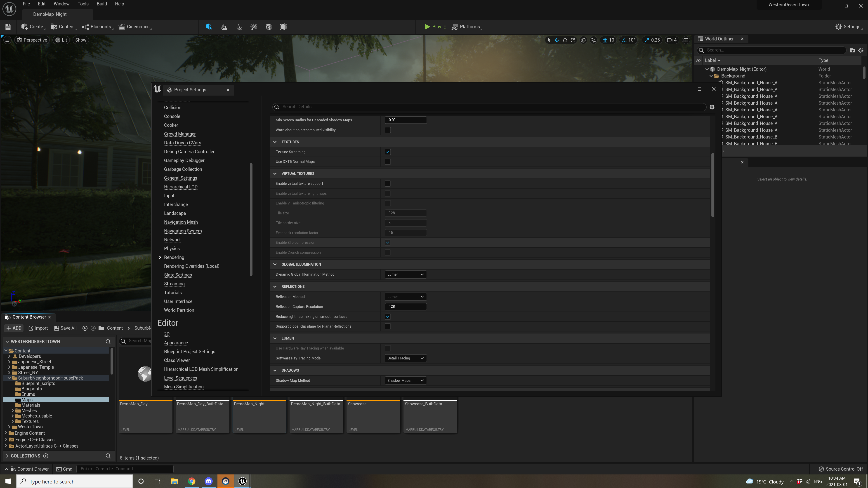
Task: Activate the Mesh Paint mode icon
Action: [254, 27]
